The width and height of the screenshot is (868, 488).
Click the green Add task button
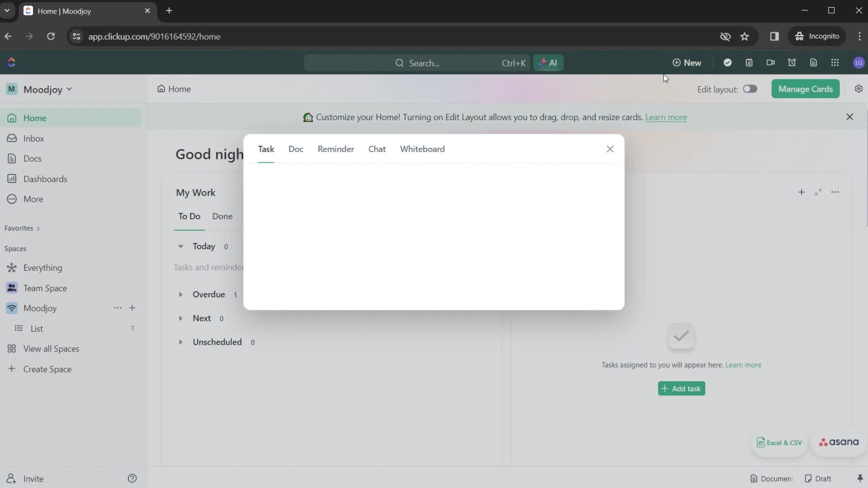click(681, 389)
